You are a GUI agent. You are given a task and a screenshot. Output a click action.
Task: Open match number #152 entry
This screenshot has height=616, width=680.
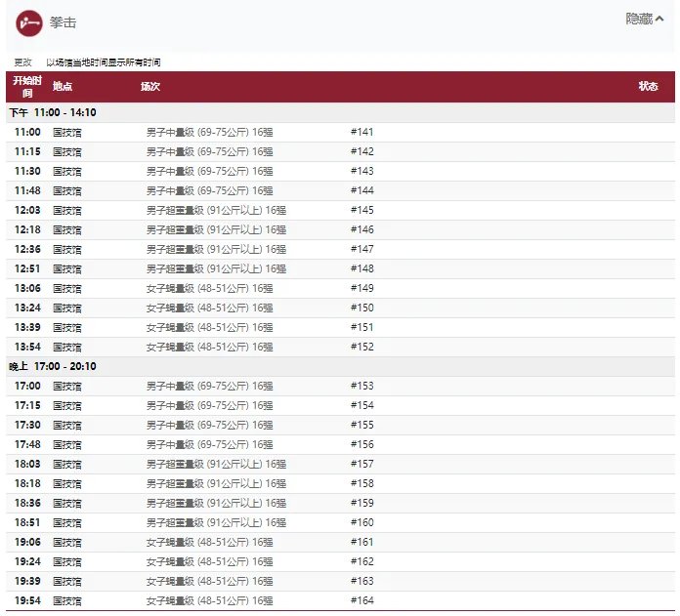point(361,347)
